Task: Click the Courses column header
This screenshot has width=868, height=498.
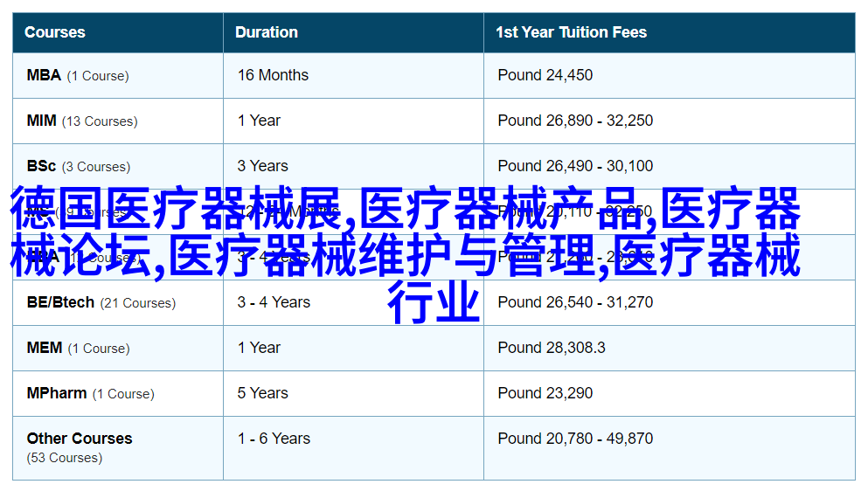Action: 55,32
